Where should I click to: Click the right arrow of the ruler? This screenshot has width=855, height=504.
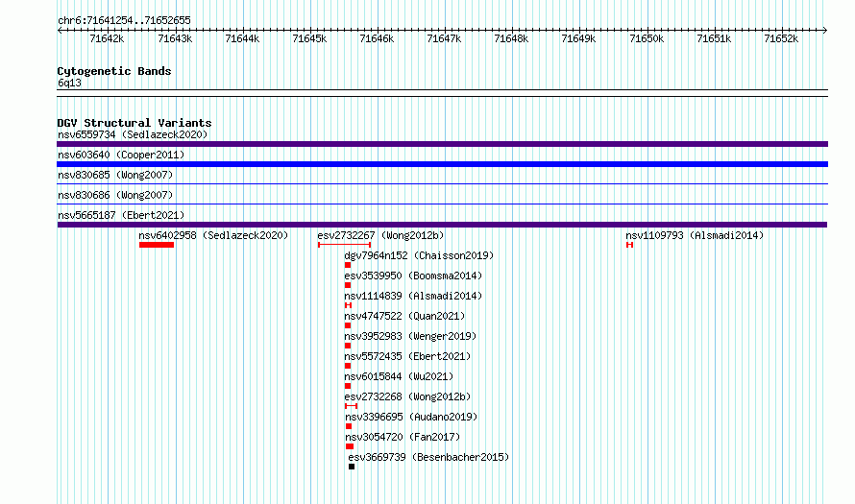[825, 31]
